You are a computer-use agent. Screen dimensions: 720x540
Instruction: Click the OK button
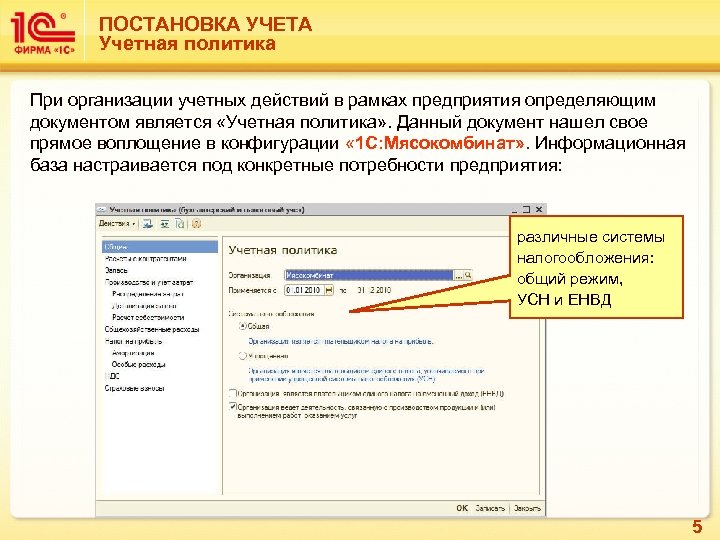coord(462,508)
